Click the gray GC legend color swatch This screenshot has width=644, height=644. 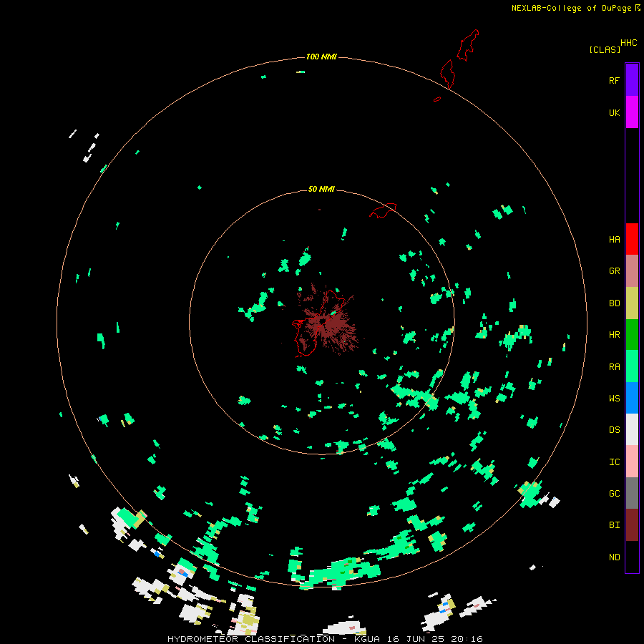(x=632, y=493)
